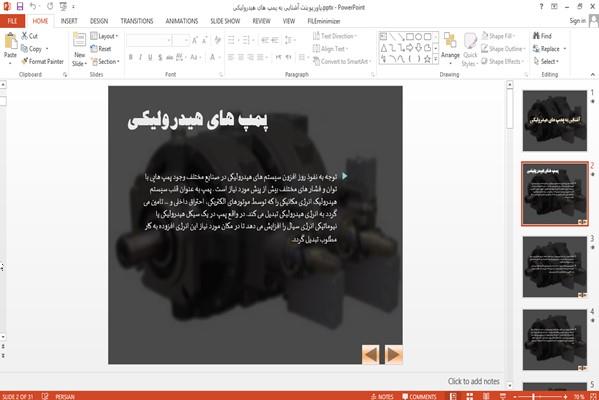Viewport: 599px width, 400px height.
Task: Open the font name combo box
Action: pos(149,40)
